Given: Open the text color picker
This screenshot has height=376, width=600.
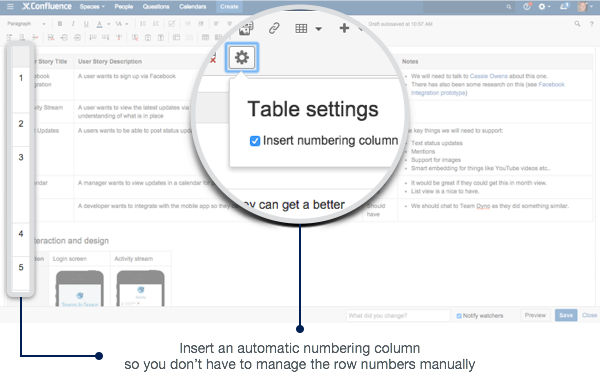Looking at the screenshot, I should tap(108, 24).
